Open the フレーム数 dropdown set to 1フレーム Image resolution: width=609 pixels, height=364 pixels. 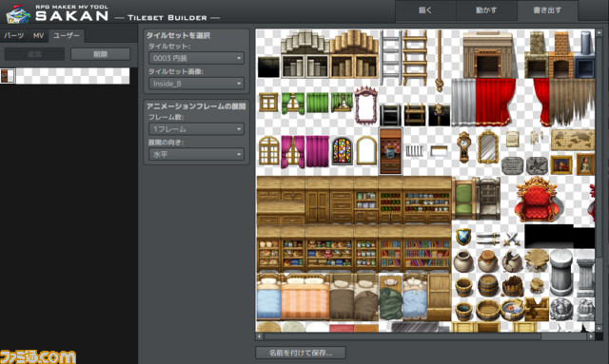coord(196,129)
